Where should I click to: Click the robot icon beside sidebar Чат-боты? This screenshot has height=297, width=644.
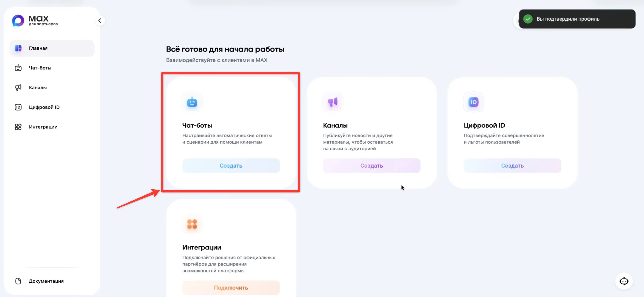coord(18,68)
